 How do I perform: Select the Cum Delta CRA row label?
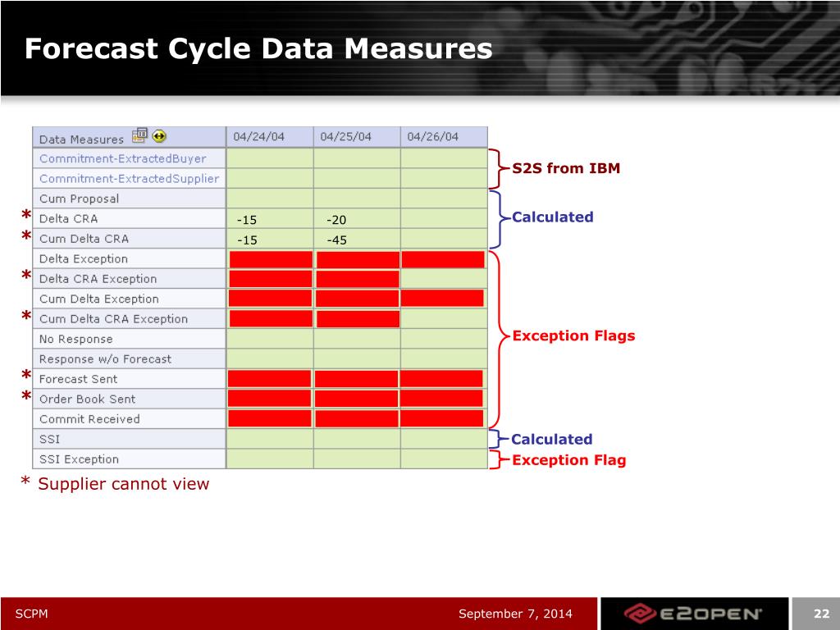pyautogui.click(x=84, y=239)
